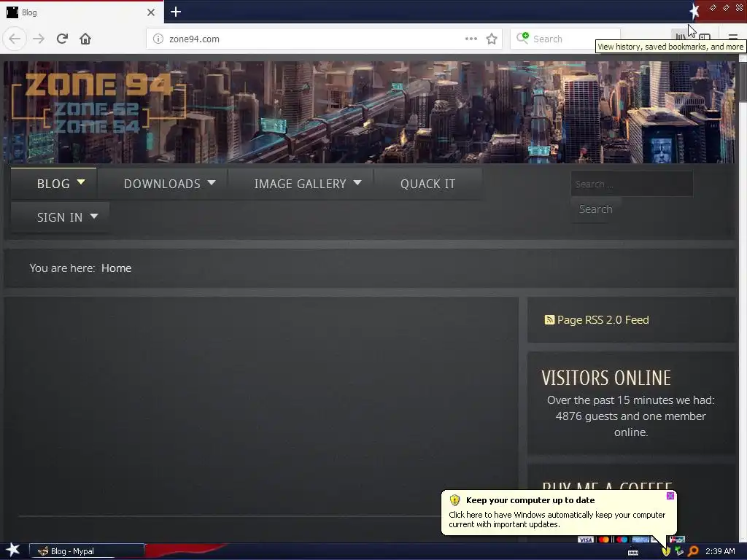
Task: Click the RSS feed icon
Action: pyautogui.click(x=549, y=319)
